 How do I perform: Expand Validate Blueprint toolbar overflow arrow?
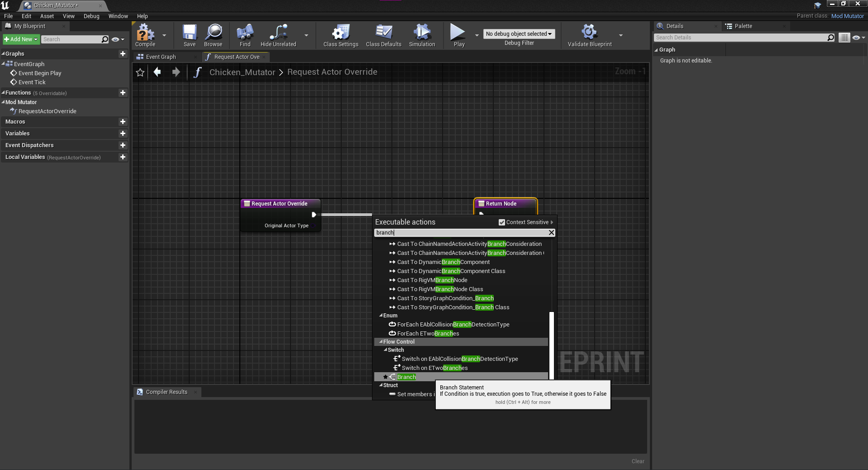pyautogui.click(x=621, y=35)
